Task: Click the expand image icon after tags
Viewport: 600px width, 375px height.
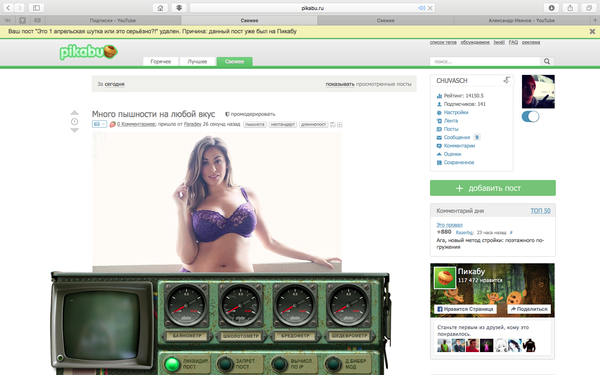Action: pos(333,124)
